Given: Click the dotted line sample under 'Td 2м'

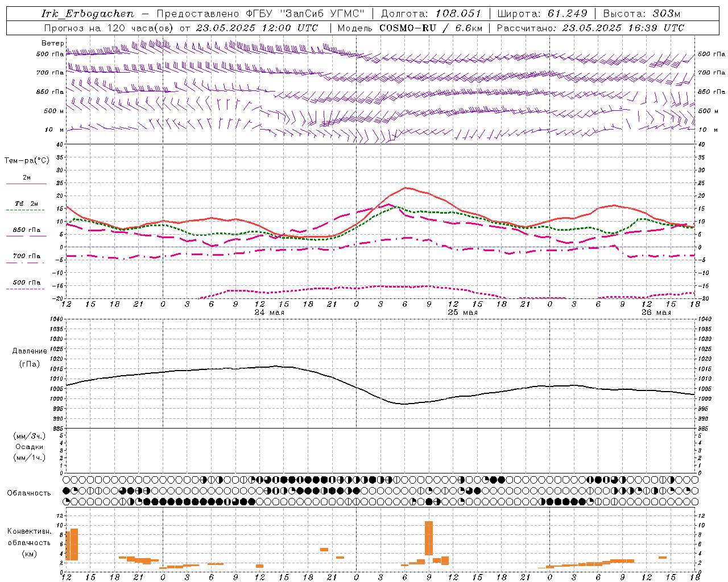Looking at the screenshot, I should pos(26,210).
